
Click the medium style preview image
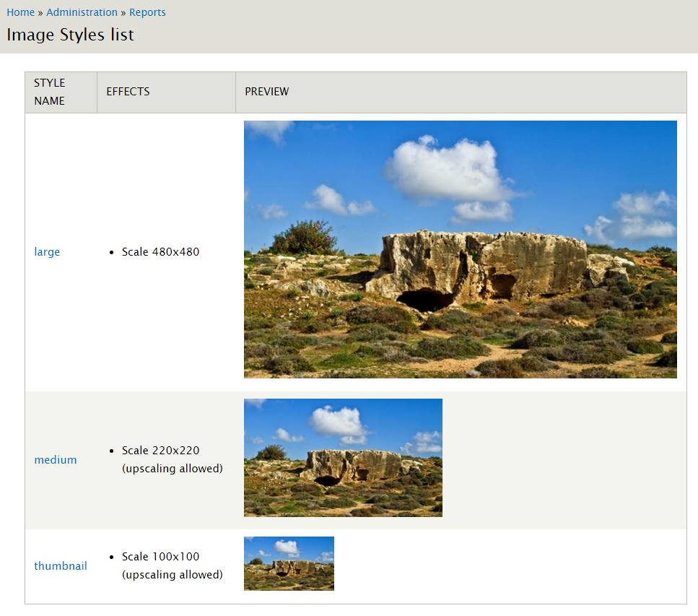(343, 457)
